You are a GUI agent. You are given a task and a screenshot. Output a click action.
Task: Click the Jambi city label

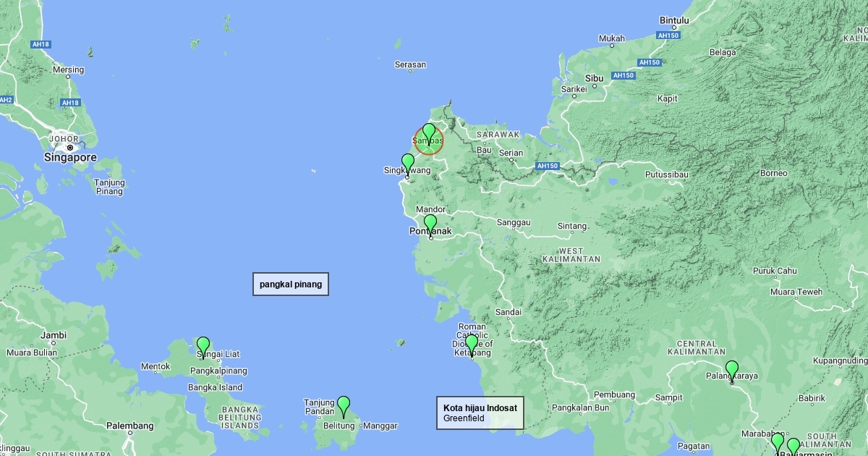pos(54,335)
